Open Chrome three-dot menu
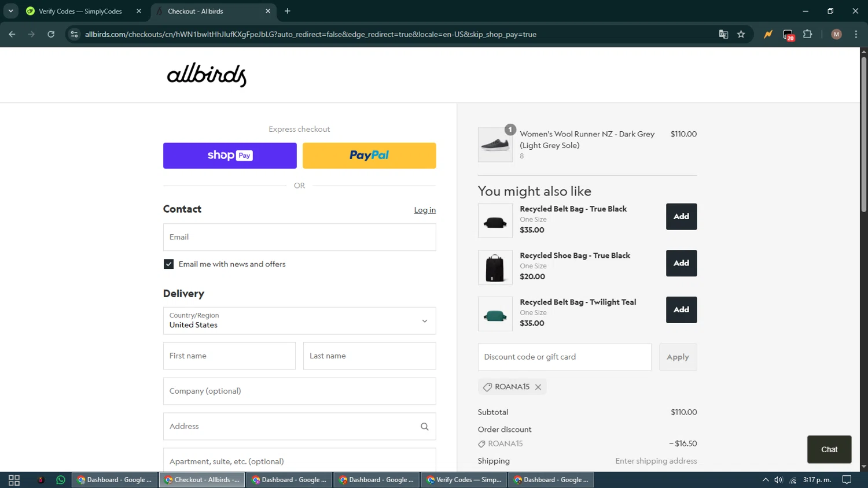This screenshot has height=488, width=868. point(856,35)
